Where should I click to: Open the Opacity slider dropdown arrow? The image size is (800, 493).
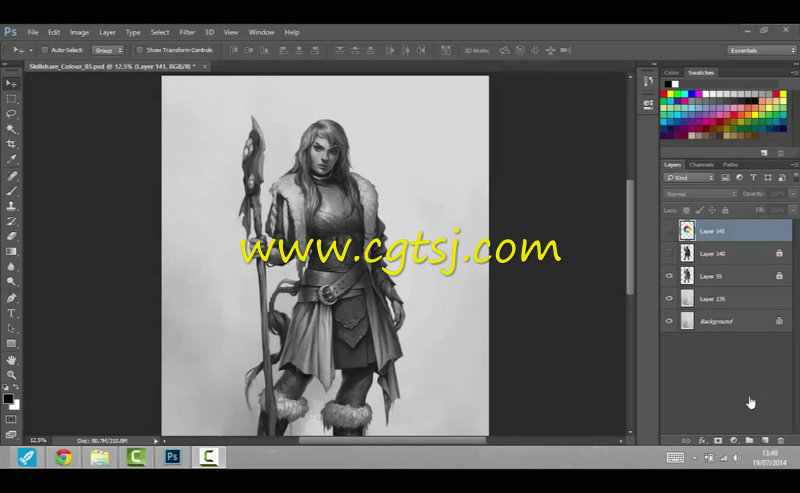coord(792,194)
